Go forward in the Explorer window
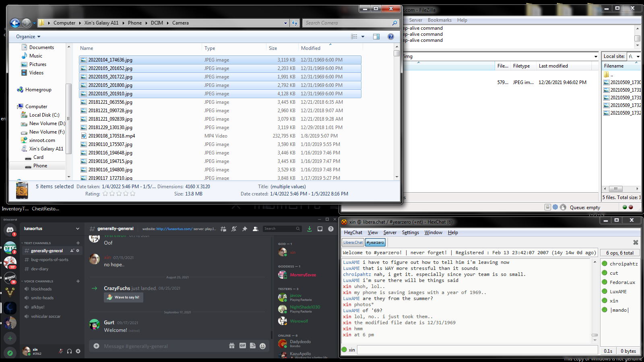This screenshot has width=644, height=362. (x=26, y=23)
